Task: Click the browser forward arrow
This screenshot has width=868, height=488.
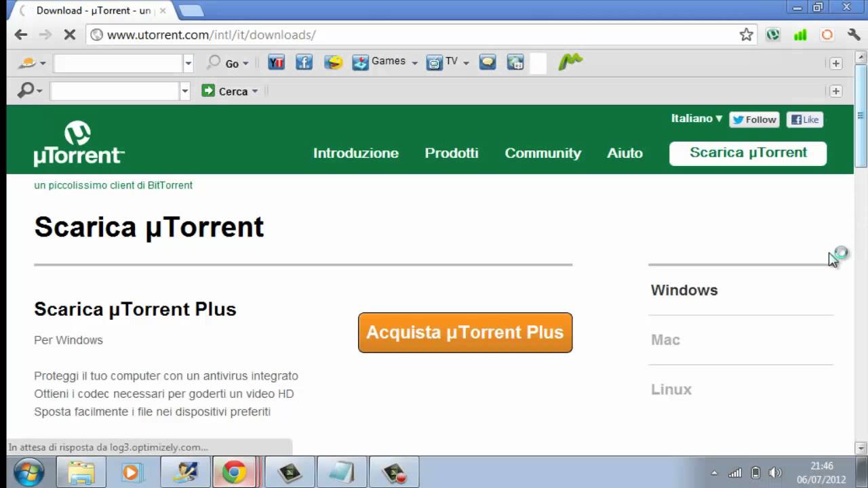Action: click(x=45, y=35)
